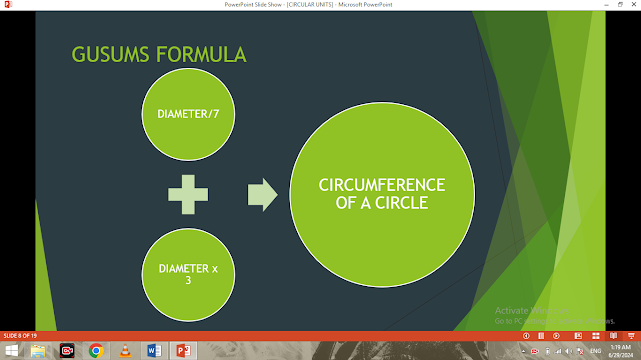641x360 pixels.
Task: Click the 'DIAMETER/7' circle
Action: (188, 114)
